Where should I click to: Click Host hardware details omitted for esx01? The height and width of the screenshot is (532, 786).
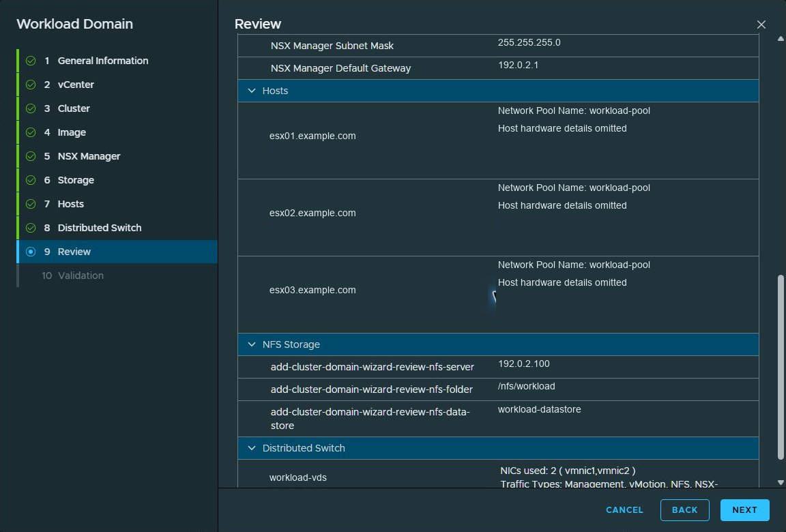click(562, 128)
